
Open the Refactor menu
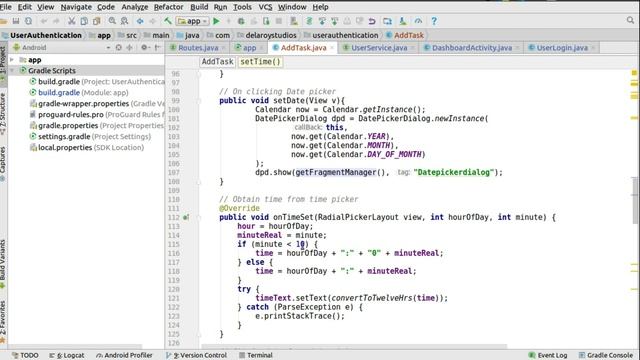click(x=169, y=7)
